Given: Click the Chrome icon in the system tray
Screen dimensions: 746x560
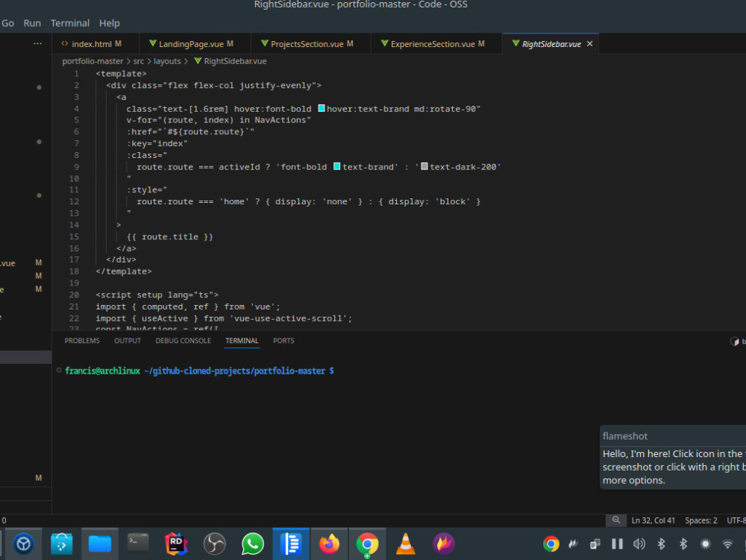Looking at the screenshot, I should coord(551,544).
